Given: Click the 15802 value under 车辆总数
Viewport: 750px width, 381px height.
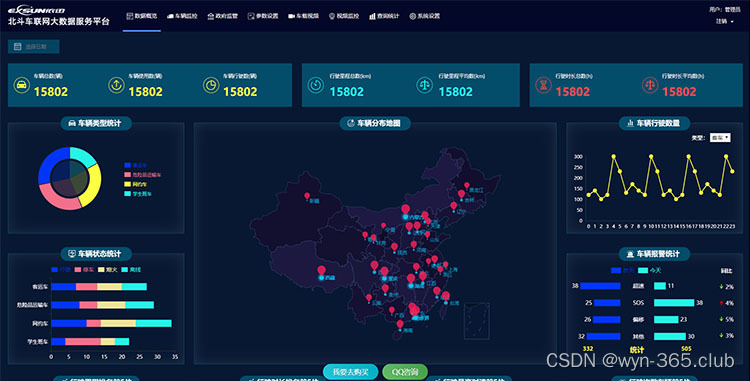Looking at the screenshot, I should 51,92.
